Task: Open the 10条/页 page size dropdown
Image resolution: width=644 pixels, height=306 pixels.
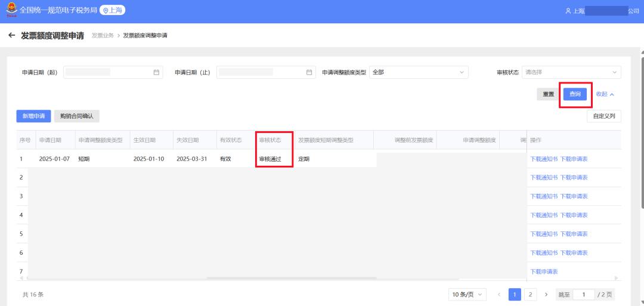Action: click(x=467, y=295)
